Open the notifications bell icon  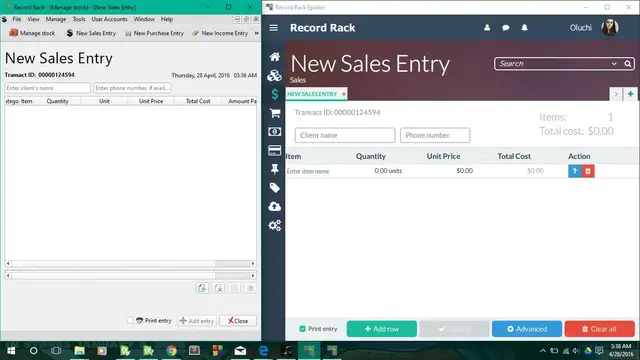coord(524,28)
